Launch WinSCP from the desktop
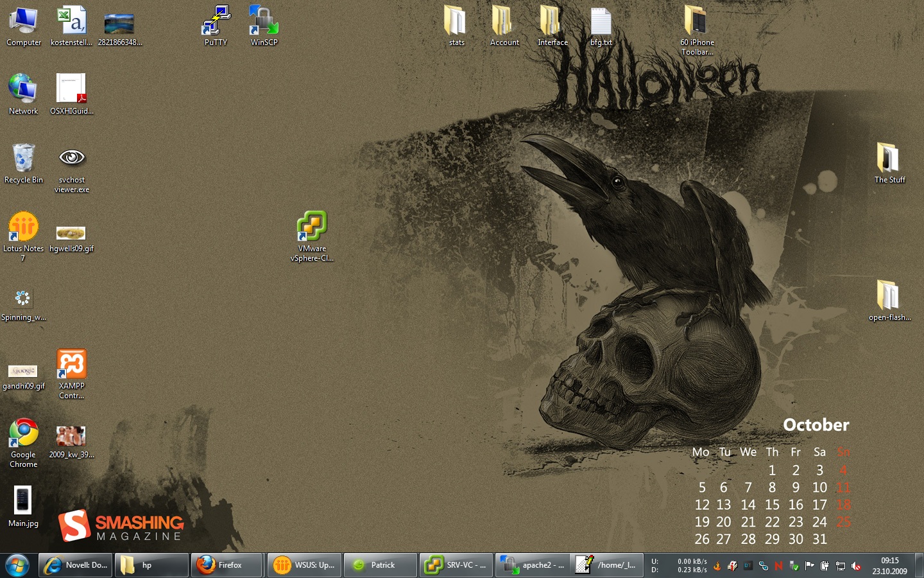Screen dimensions: 924x578 click(264, 22)
